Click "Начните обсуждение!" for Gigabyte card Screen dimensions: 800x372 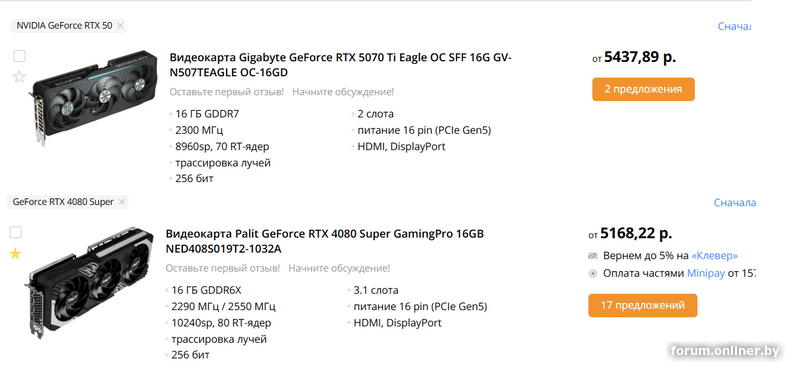click(x=343, y=92)
